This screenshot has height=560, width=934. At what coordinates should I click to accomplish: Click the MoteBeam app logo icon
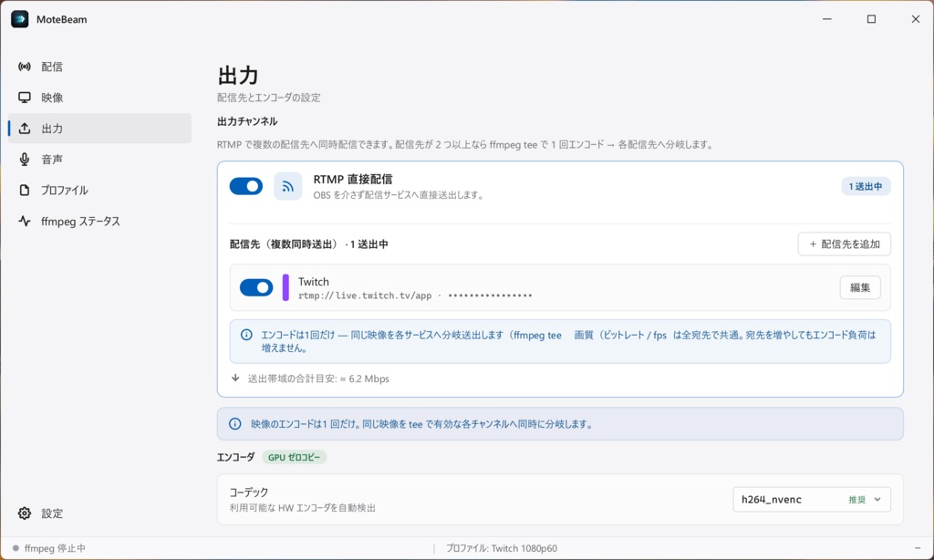click(x=20, y=19)
